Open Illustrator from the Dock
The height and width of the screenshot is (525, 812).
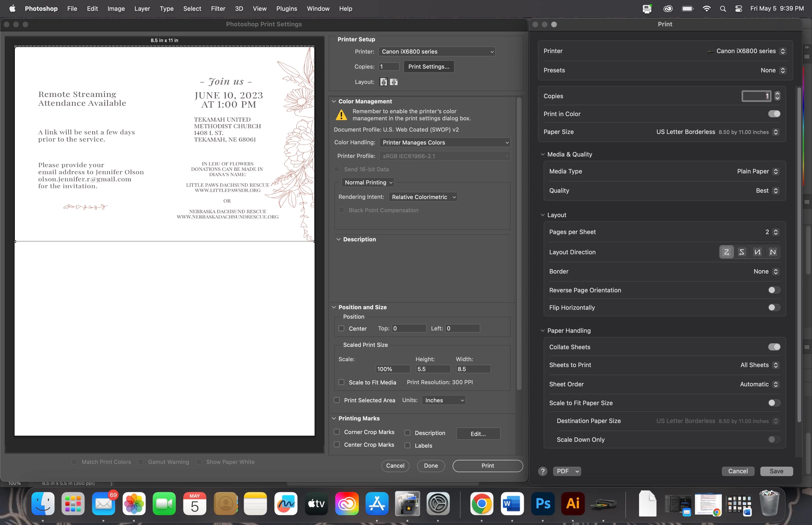coord(573,503)
